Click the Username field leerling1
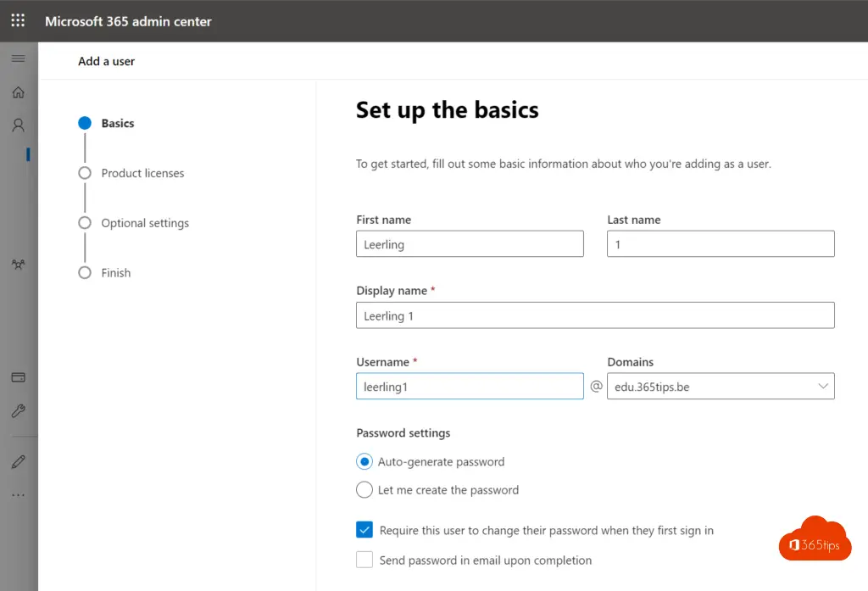This screenshot has width=868, height=591. (470, 386)
